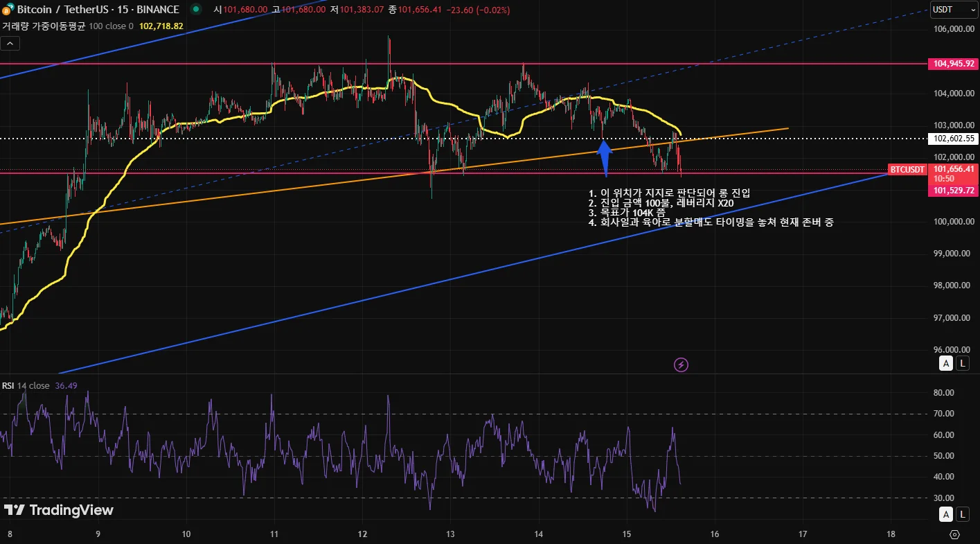Screen dimensions: 980x544
Task: Click the open value 시101,680.00
Action: click(241, 10)
